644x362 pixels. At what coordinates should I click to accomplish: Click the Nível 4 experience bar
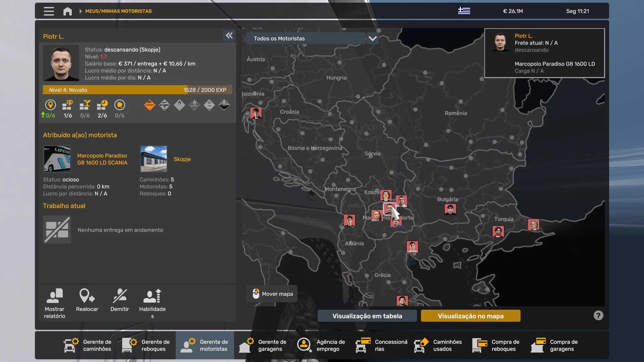tap(137, 90)
